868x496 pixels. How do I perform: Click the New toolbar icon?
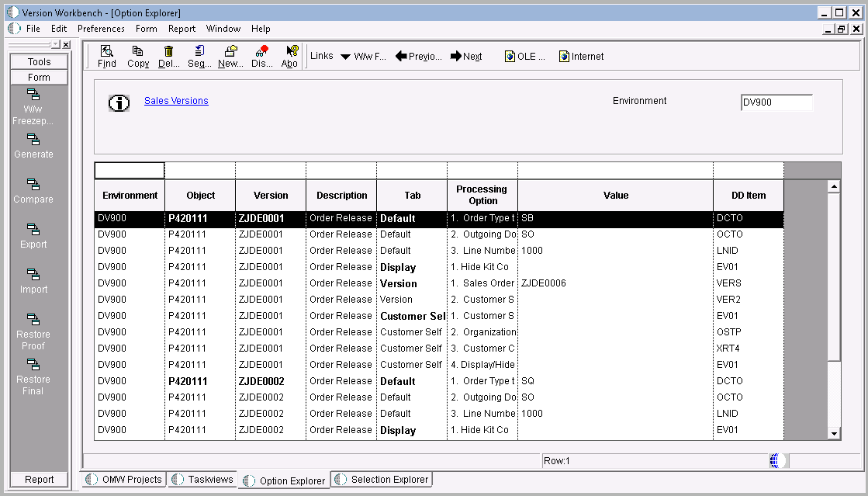tap(230, 56)
